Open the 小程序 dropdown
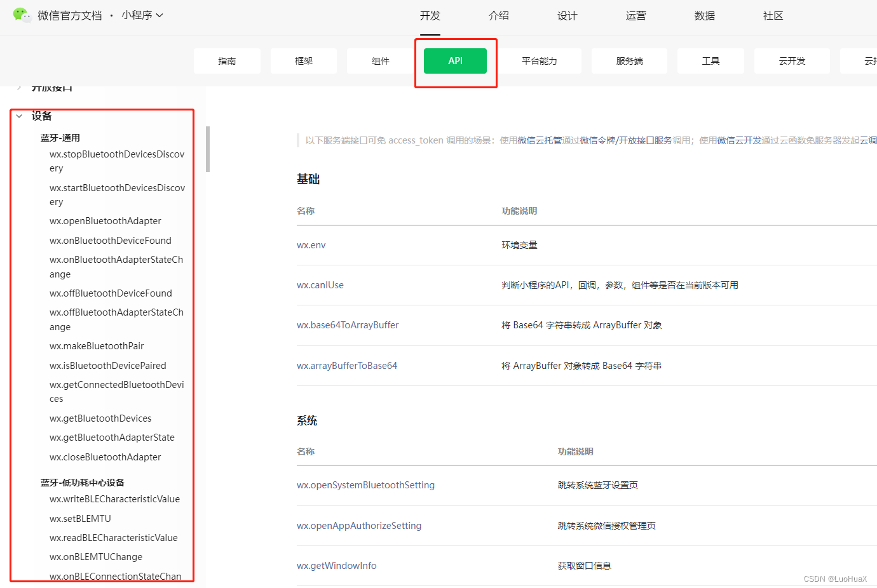The height and width of the screenshot is (588, 877). click(142, 15)
